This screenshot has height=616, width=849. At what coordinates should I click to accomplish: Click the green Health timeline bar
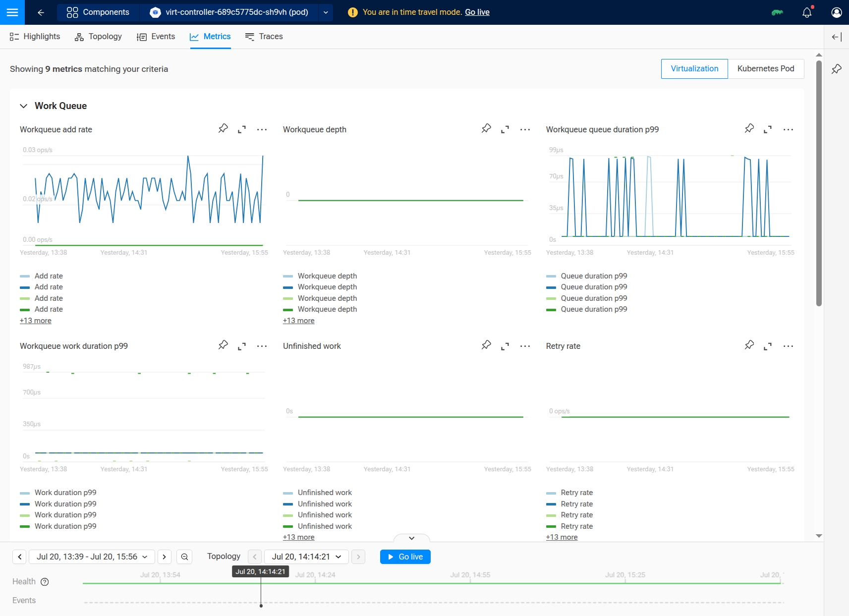[431, 583]
